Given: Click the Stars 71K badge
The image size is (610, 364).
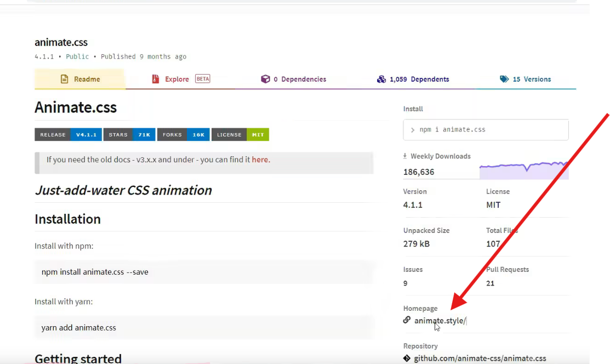Looking at the screenshot, I should coord(129,135).
